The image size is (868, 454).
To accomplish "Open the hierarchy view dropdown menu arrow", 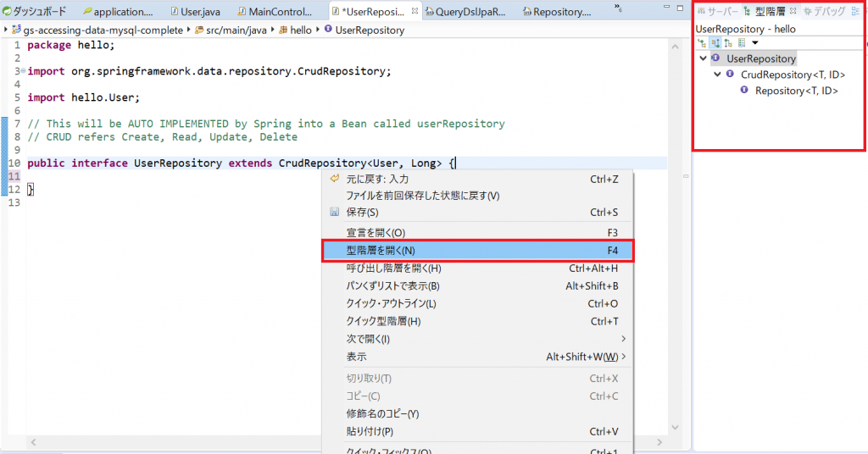I will 755,42.
